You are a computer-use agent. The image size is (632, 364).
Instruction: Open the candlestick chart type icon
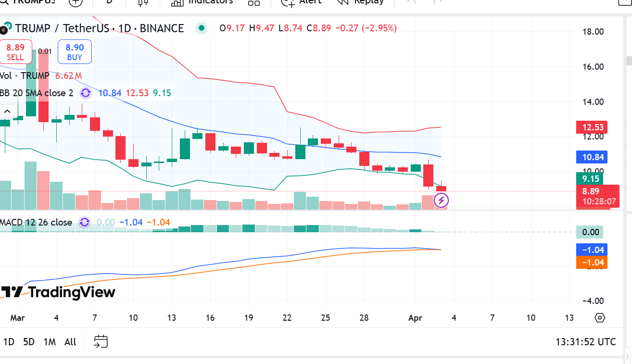[x=143, y=2]
